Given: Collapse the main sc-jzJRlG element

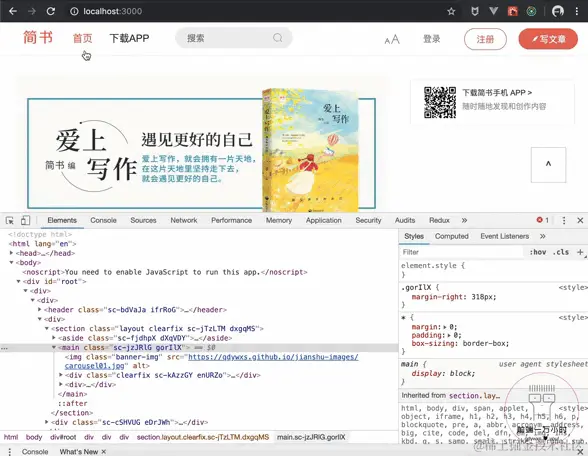Looking at the screenshot, I should tap(54, 347).
